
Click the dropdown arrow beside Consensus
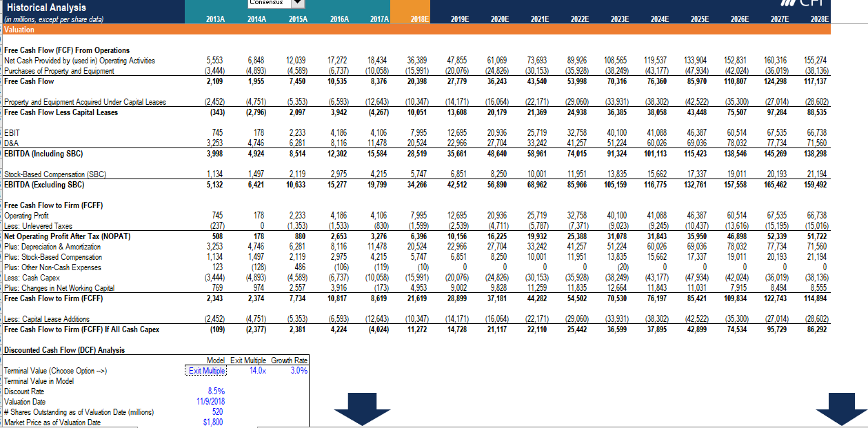[296, 3]
